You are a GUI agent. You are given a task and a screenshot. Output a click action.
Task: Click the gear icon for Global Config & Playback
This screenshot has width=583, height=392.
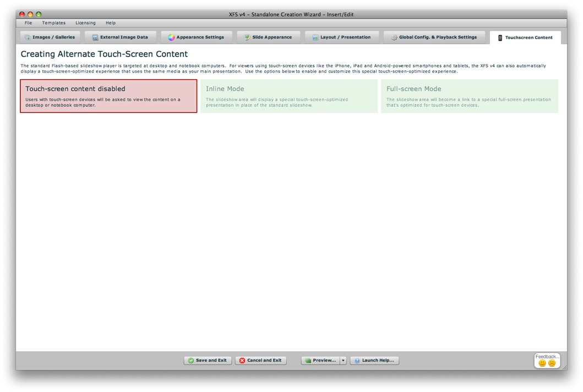coord(394,37)
